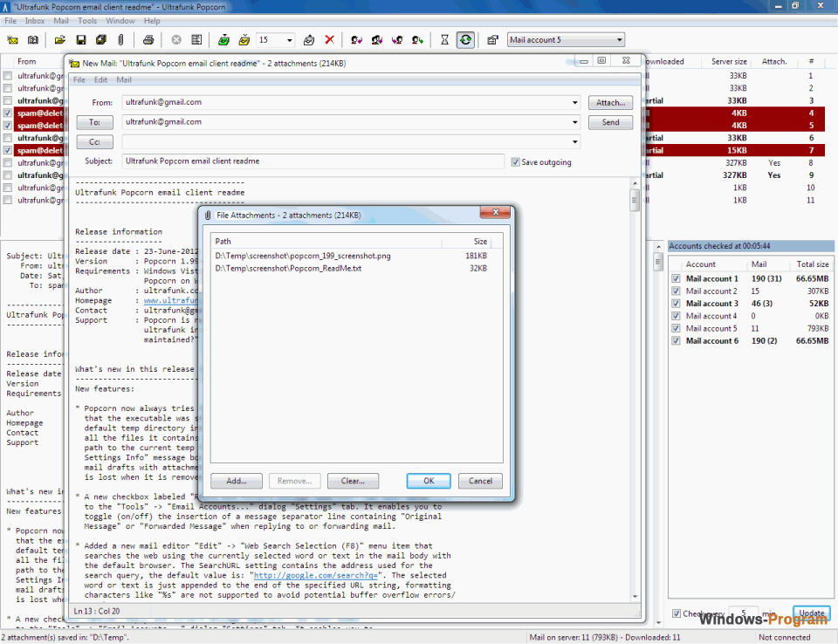838x644 pixels.
Task: Uncheck Mail account 3 checkbox
Action: click(x=675, y=304)
